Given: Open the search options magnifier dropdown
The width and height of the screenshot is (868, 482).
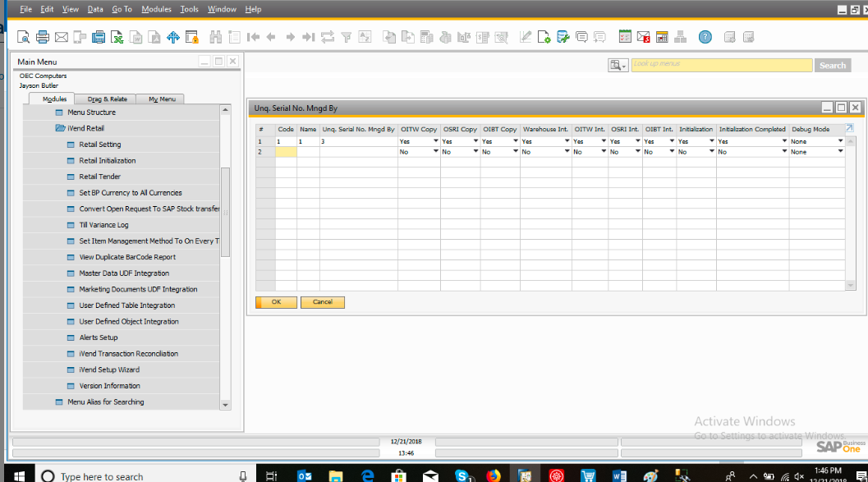Looking at the screenshot, I should (x=618, y=66).
